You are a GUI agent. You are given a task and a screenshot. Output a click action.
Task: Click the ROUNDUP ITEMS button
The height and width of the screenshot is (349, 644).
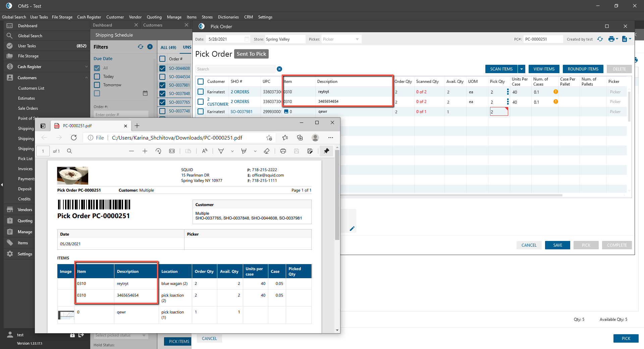tap(583, 69)
